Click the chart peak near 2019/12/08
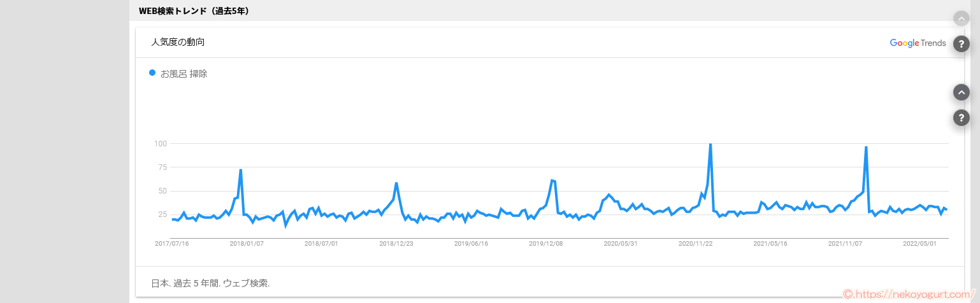 (552, 181)
